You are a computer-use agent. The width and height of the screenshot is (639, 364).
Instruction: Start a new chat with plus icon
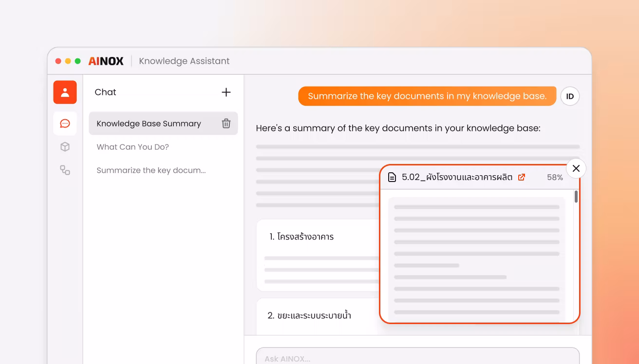pyautogui.click(x=226, y=92)
